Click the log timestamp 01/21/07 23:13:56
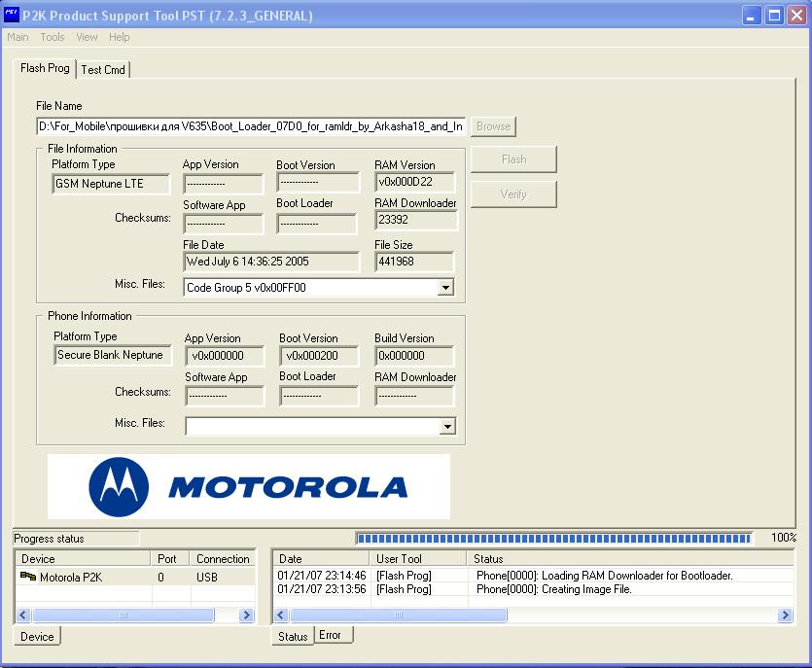Image resolution: width=812 pixels, height=668 pixels. (x=322, y=589)
